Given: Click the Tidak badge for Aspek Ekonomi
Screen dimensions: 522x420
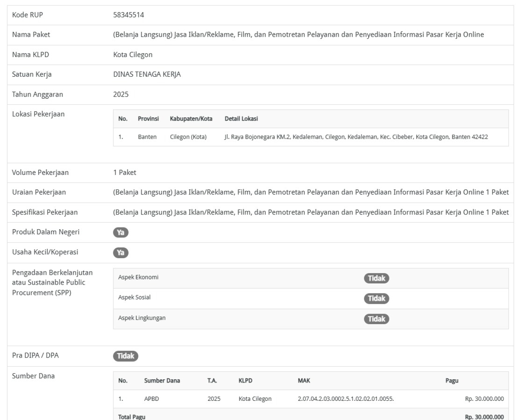Looking at the screenshot, I should [x=376, y=278].
